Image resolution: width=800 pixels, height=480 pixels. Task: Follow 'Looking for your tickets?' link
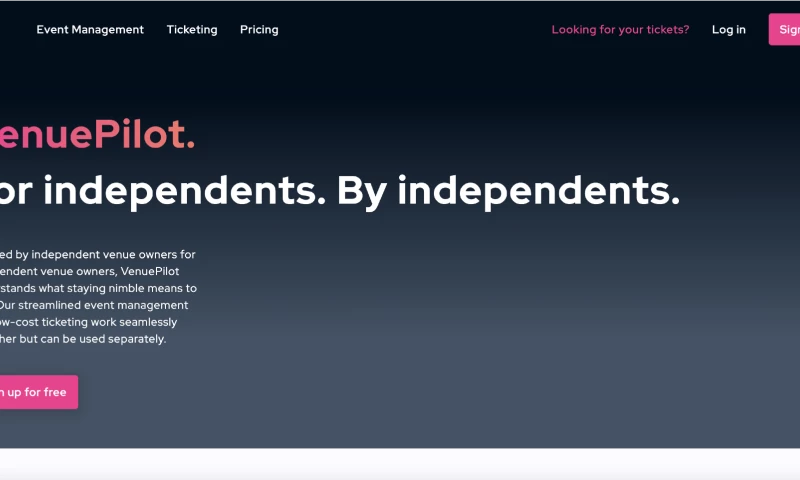[620, 30]
